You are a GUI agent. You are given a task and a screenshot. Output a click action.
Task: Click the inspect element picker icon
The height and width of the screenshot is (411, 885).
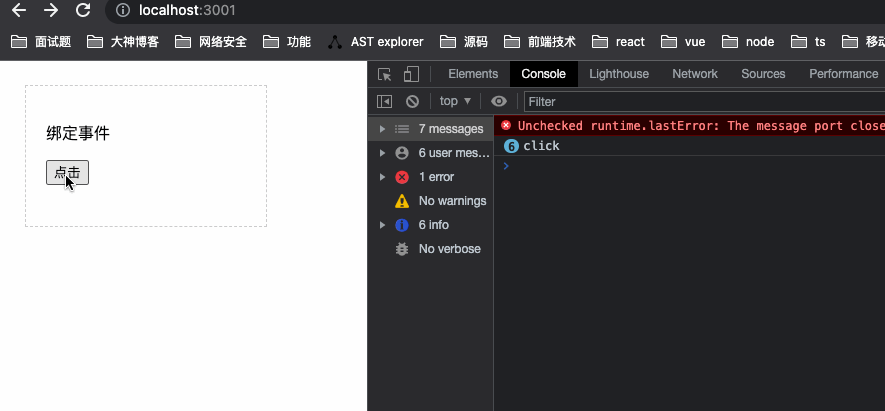coord(384,74)
